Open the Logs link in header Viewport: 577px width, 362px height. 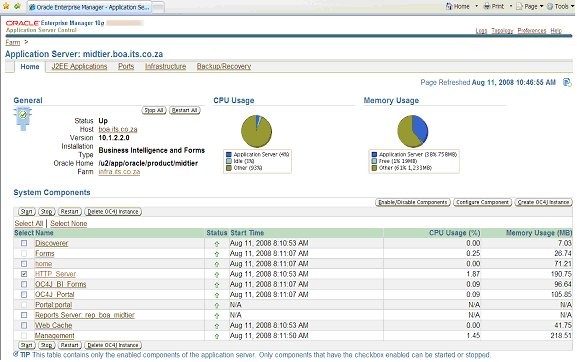point(481,31)
